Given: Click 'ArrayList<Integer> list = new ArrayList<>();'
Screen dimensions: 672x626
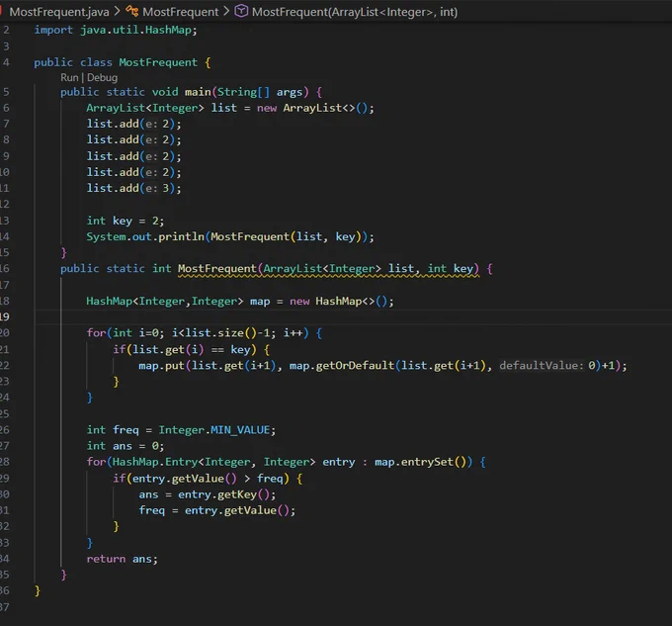Looking at the screenshot, I should pos(230,108).
